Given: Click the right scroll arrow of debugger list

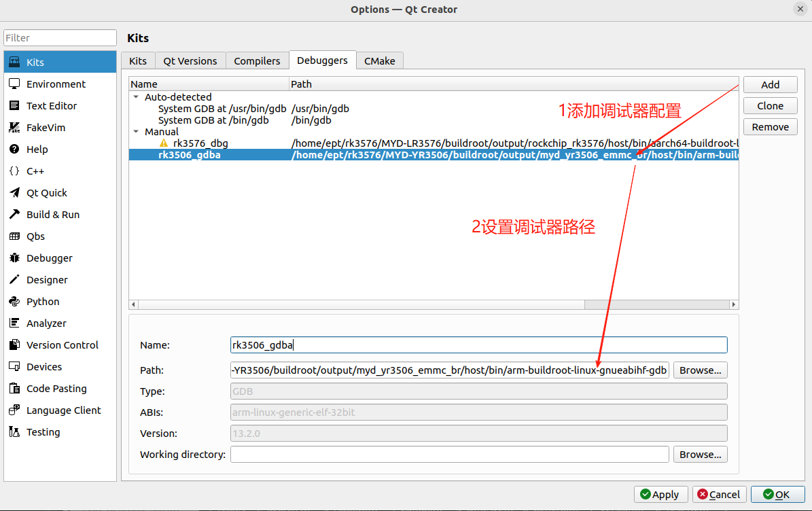Looking at the screenshot, I should point(733,304).
